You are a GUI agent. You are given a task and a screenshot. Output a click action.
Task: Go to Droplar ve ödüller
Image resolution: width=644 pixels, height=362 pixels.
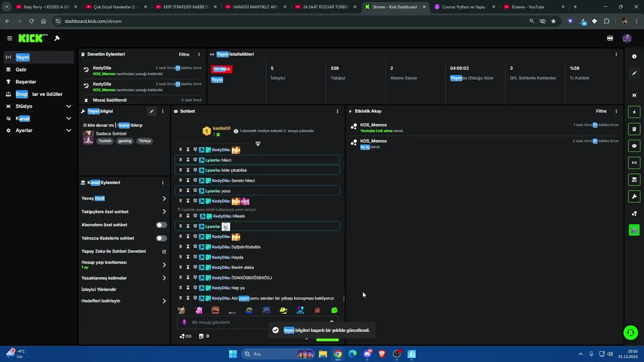pyautogui.click(x=39, y=94)
